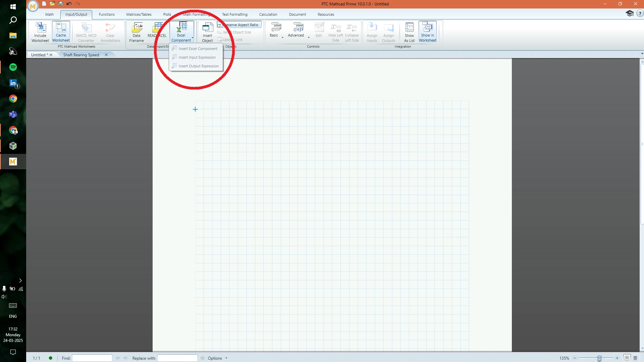Click the Undo arrow icon
644x362 pixels.
(69, 4)
